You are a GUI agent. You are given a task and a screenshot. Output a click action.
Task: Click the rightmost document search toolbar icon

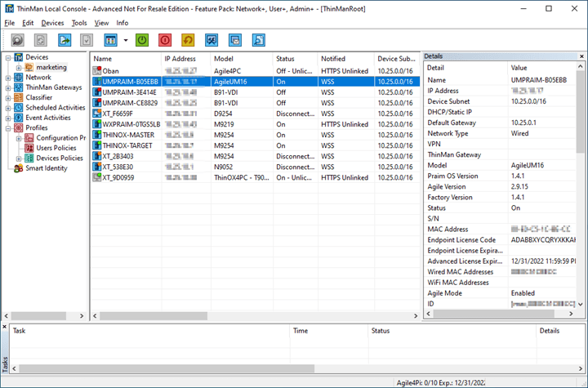(x=259, y=39)
